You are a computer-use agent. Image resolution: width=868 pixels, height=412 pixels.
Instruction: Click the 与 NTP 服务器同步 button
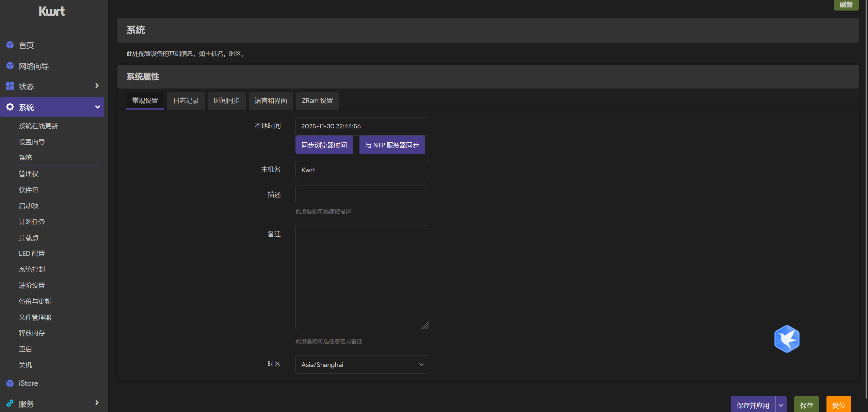pos(392,145)
